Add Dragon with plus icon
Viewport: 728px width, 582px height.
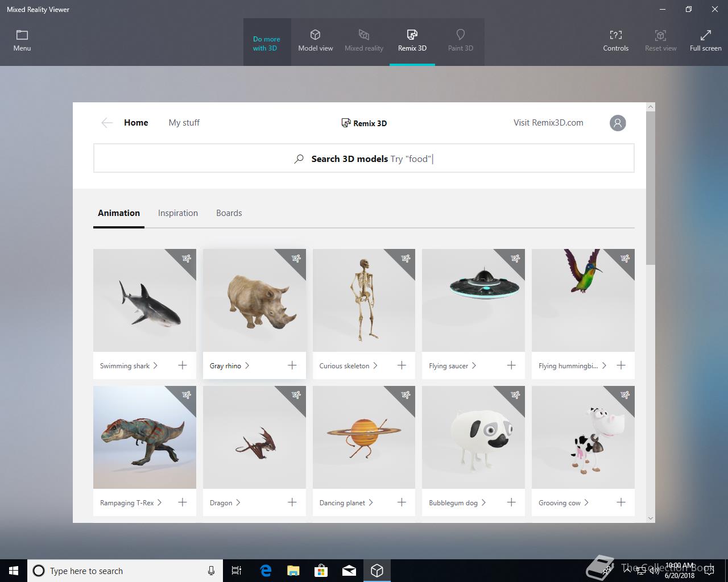pyautogui.click(x=292, y=502)
